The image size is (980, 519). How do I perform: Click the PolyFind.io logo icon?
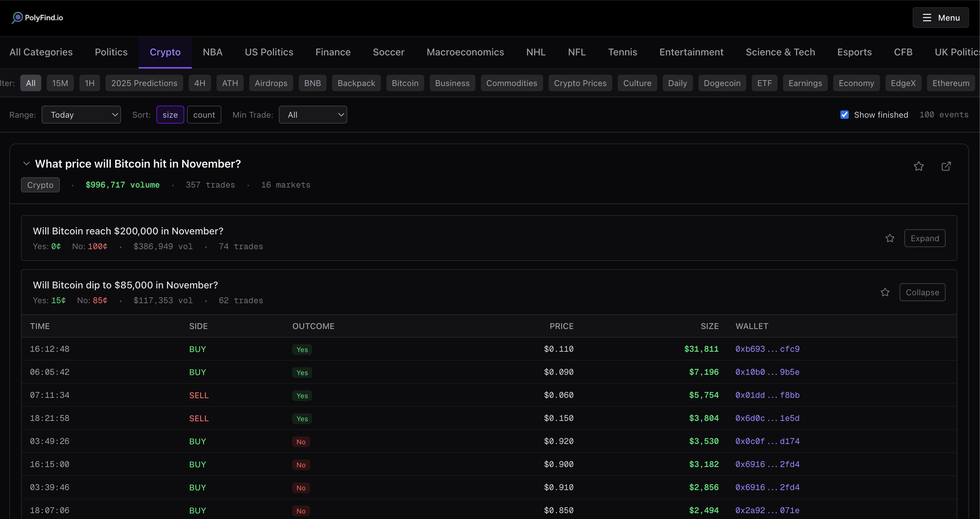(17, 18)
